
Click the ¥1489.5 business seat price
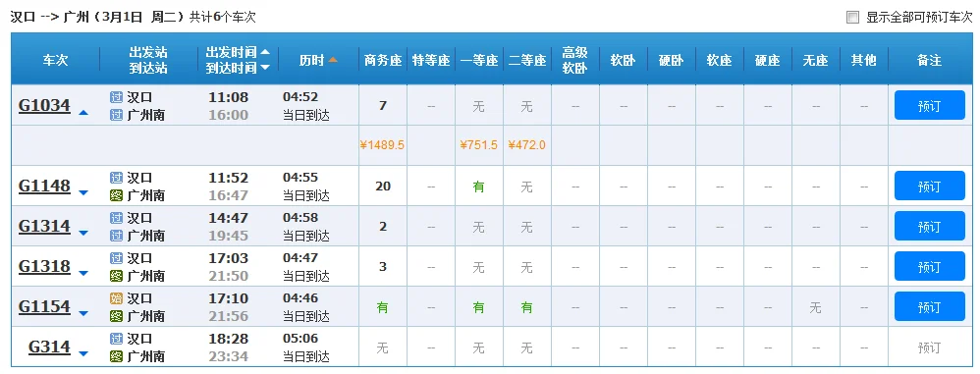pos(383,145)
